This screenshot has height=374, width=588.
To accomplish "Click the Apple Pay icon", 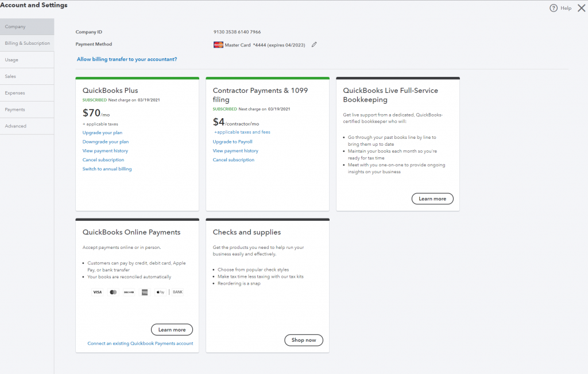I will [x=161, y=293].
